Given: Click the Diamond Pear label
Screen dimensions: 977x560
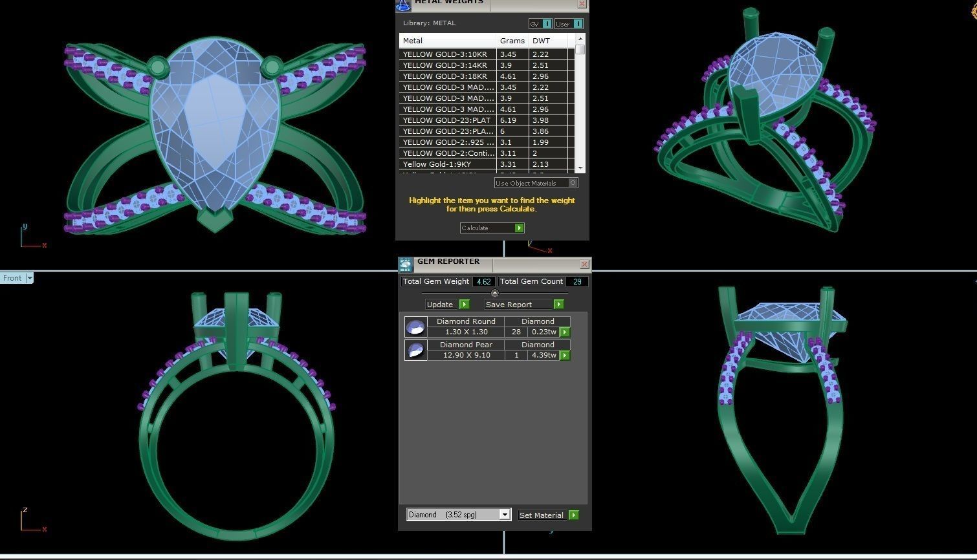Looking at the screenshot, I should coord(466,345).
